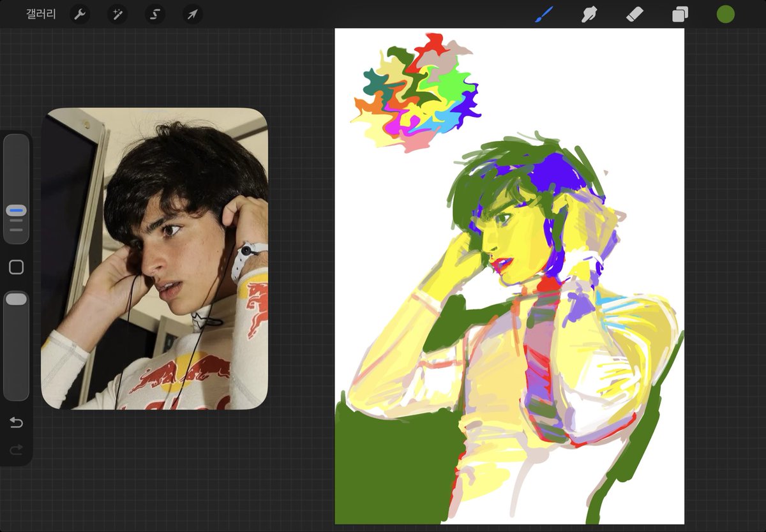Select the Eraser tool
This screenshot has width=766, height=532.
635,14
